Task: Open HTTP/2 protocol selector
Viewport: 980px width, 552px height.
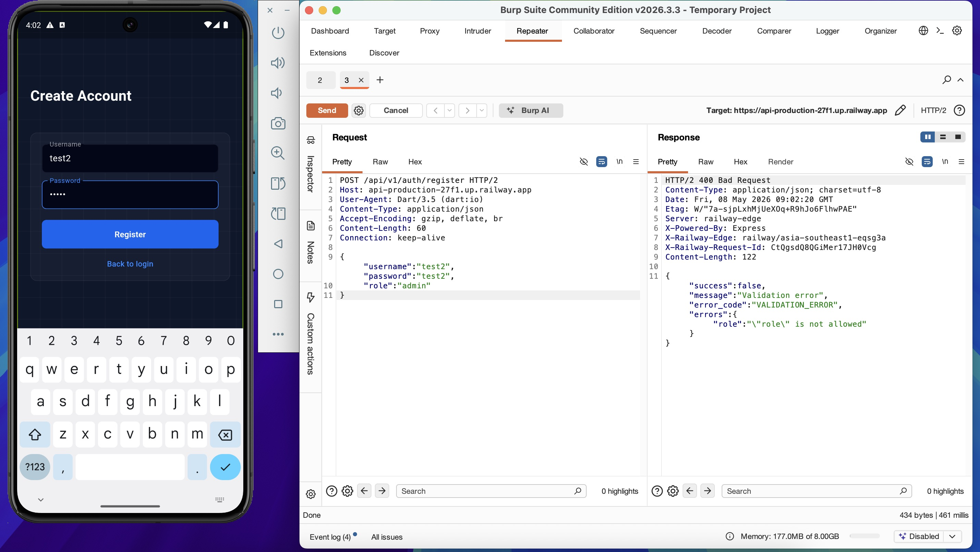Action: click(933, 110)
